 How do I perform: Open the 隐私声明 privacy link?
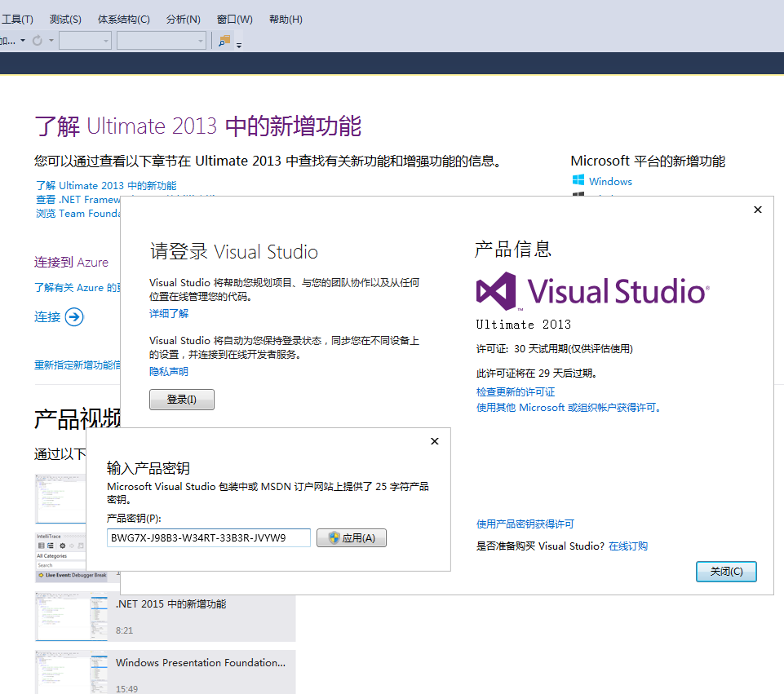pyautogui.click(x=169, y=371)
